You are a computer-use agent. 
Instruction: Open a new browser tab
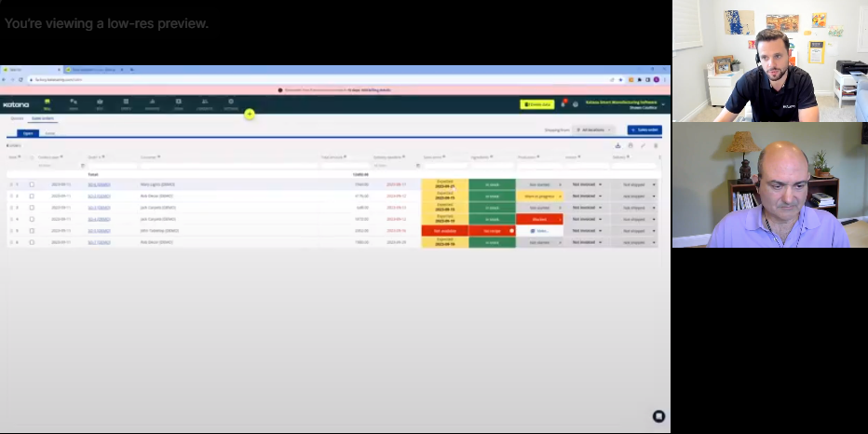pyautogui.click(x=131, y=70)
